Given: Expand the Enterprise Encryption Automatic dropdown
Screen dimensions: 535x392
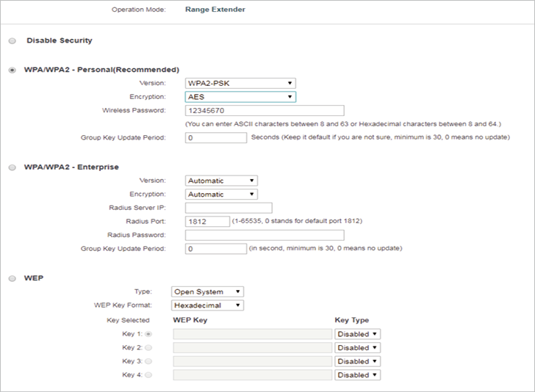Looking at the screenshot, I should [x=221, y=195].
